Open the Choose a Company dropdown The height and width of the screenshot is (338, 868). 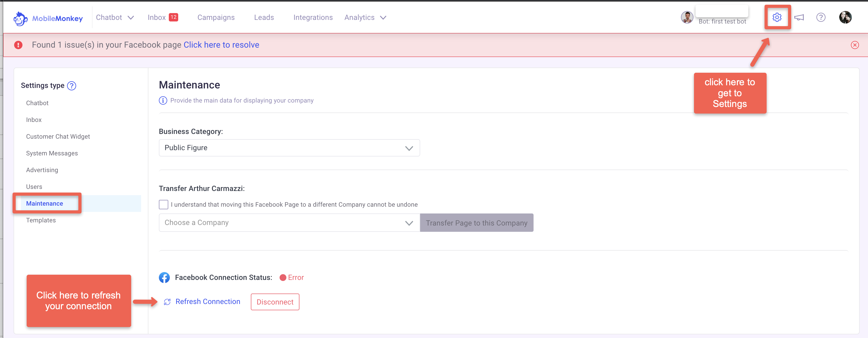pos(289,223)
